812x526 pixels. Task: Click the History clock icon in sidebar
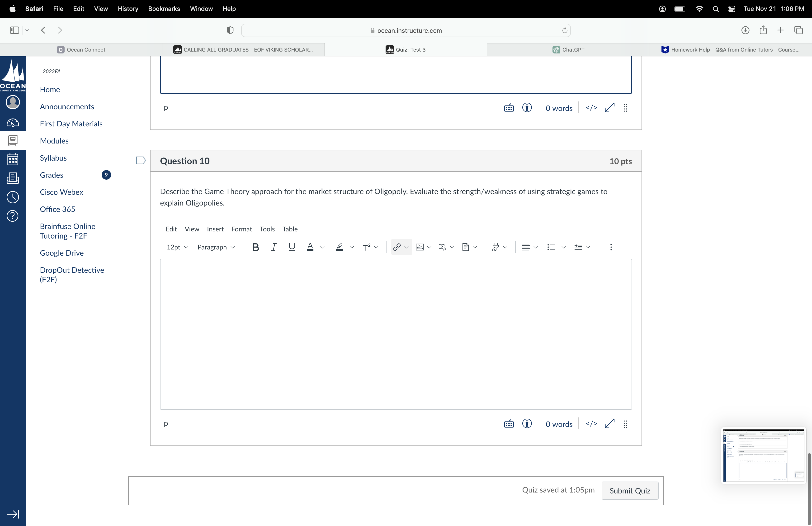tap(13, 197)
